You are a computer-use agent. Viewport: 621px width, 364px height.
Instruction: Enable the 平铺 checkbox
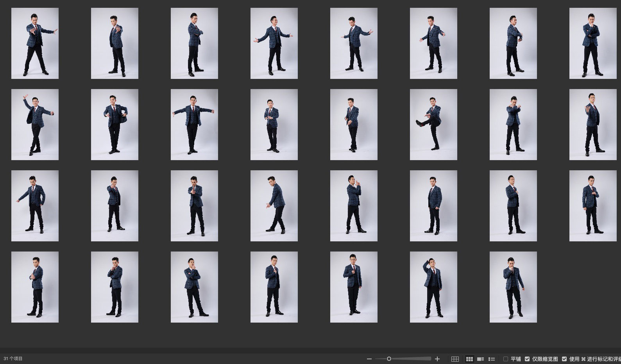506,359
